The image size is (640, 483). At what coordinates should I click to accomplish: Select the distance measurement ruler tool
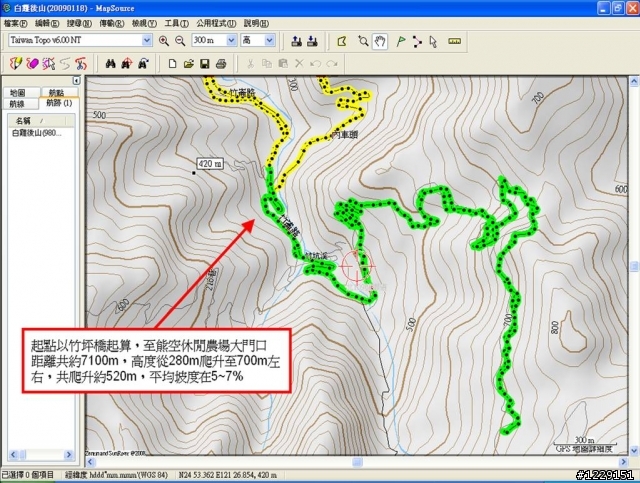[x=454, y=41]
